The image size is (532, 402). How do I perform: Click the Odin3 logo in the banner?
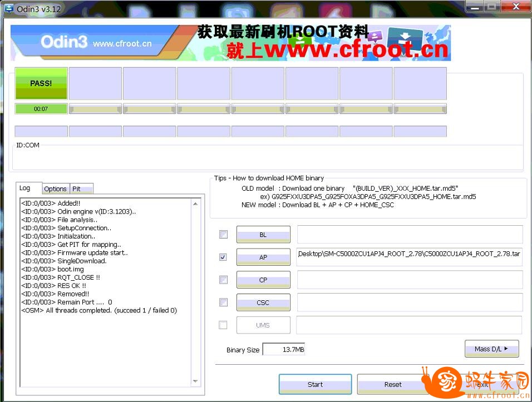pyautogui.click(x=64, y=42)
